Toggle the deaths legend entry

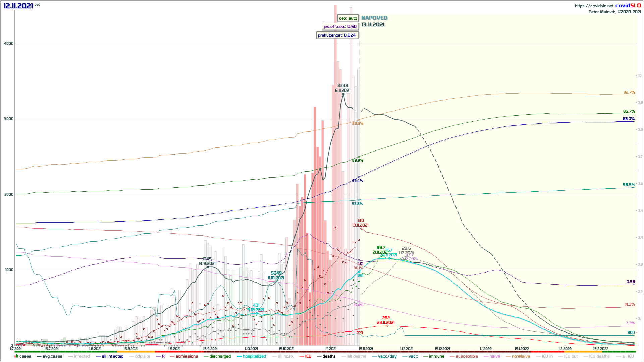[329, 356]
